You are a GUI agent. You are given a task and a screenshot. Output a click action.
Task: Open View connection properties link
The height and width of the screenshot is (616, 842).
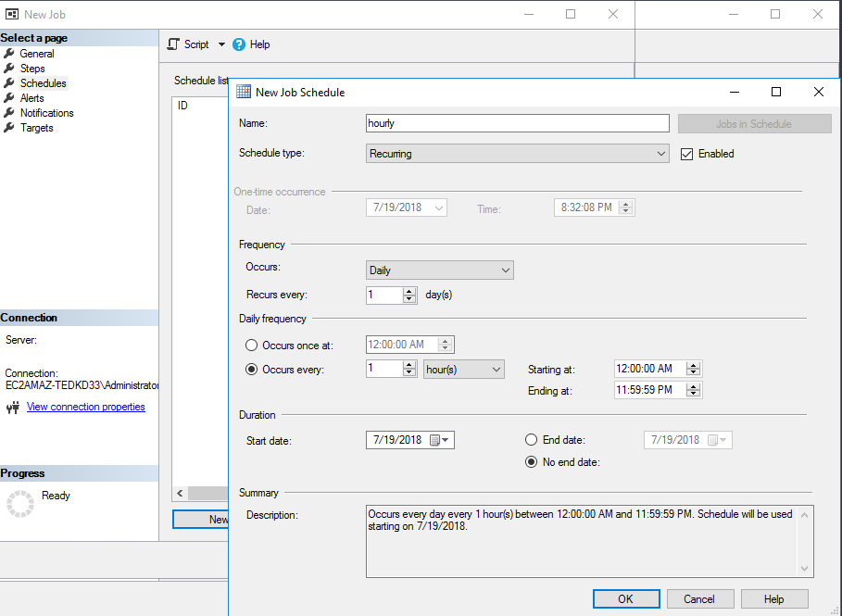pyautogui.click(x=85, y=407)
